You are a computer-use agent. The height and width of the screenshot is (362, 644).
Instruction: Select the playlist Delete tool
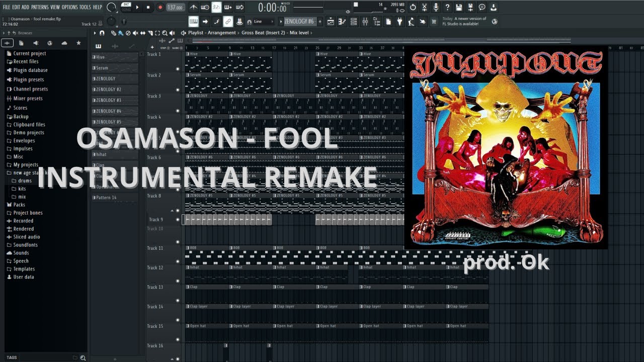(128, 33)
